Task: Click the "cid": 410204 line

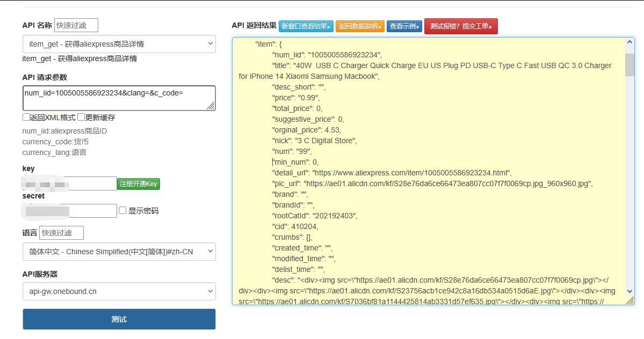Action: point(295,227)
